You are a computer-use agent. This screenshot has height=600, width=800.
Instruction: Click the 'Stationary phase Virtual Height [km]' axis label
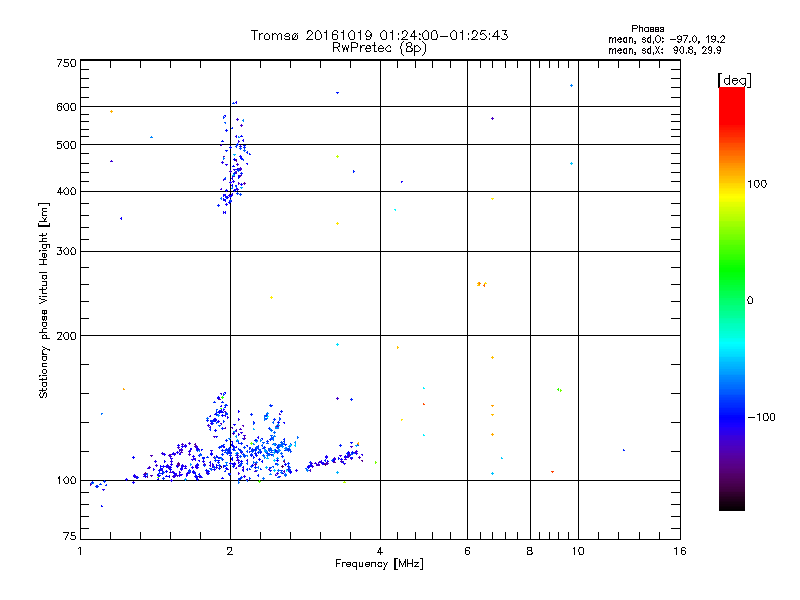coord(44,301)
